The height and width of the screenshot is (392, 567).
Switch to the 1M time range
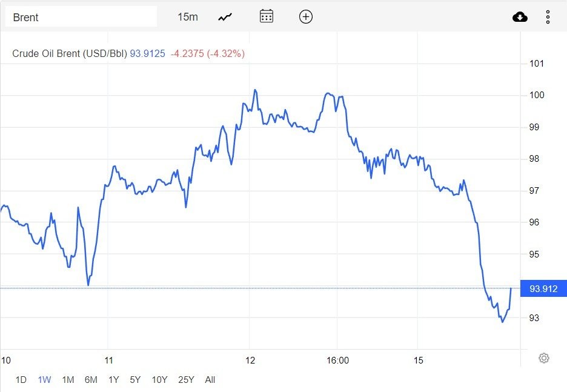pos(68,380)
